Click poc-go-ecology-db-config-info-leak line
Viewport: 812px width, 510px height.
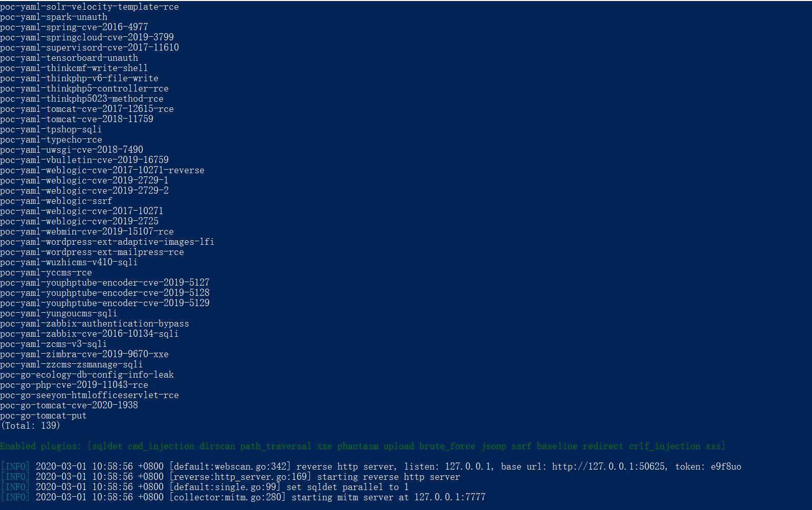(x=87, y=375)
